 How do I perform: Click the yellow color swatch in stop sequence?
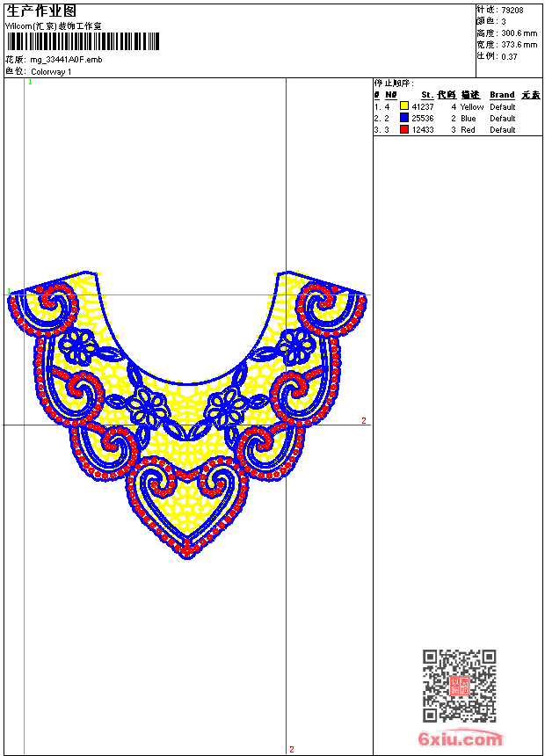pyautogui.click(x=404, y=106)
